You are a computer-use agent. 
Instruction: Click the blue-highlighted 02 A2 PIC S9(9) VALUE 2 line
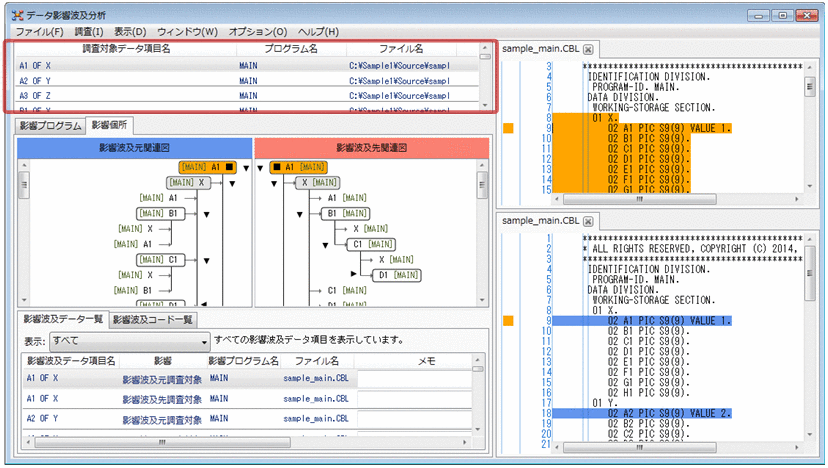[642, 414]
